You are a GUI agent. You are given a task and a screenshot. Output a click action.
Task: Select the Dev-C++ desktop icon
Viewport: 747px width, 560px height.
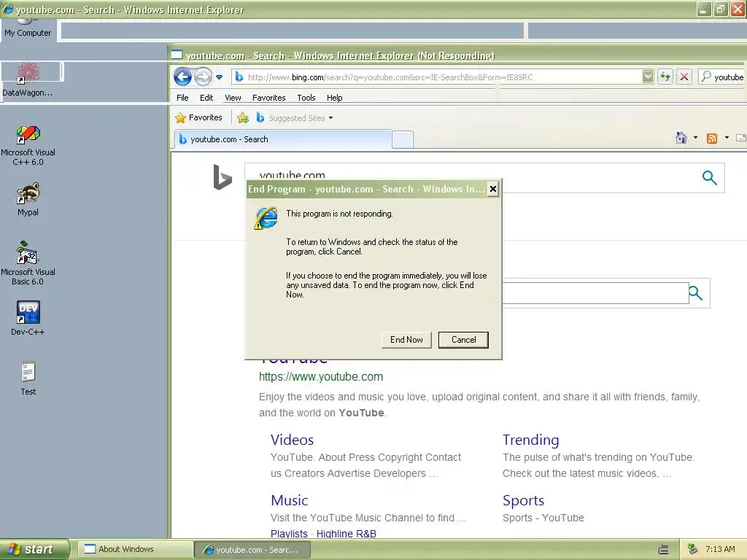28,318
